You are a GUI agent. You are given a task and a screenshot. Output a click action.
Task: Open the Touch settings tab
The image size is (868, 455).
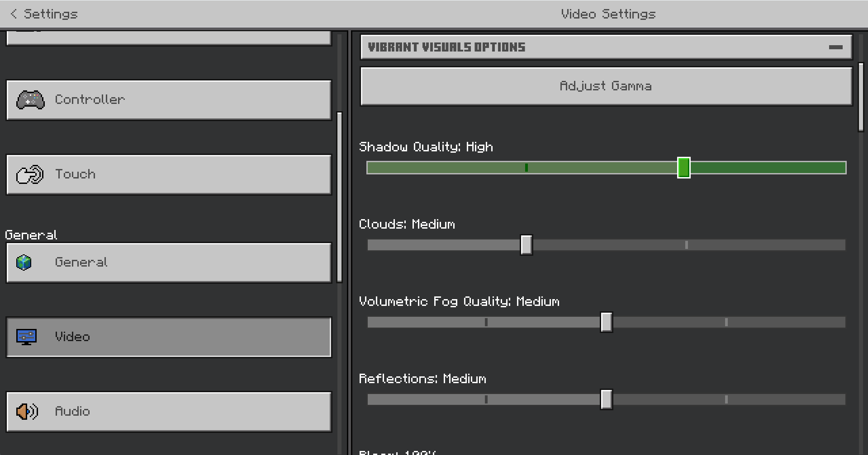[x=169, y=174]
